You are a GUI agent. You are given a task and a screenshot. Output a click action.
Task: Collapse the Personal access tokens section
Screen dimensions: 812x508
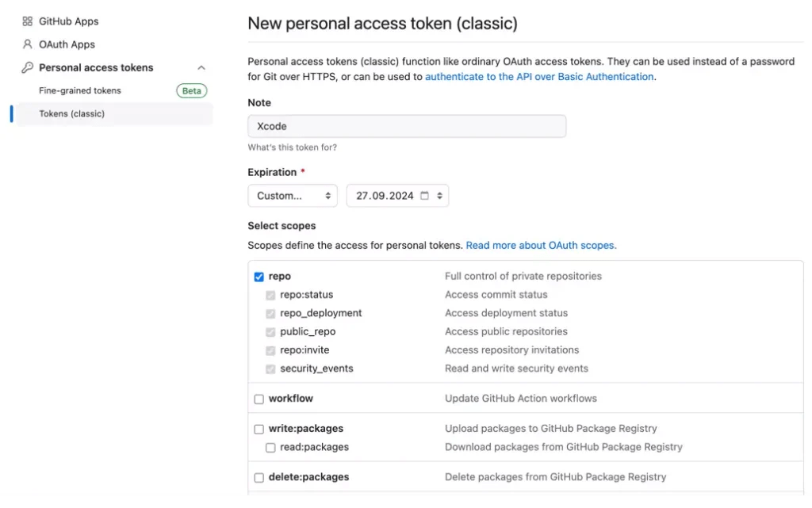(201, 67)
